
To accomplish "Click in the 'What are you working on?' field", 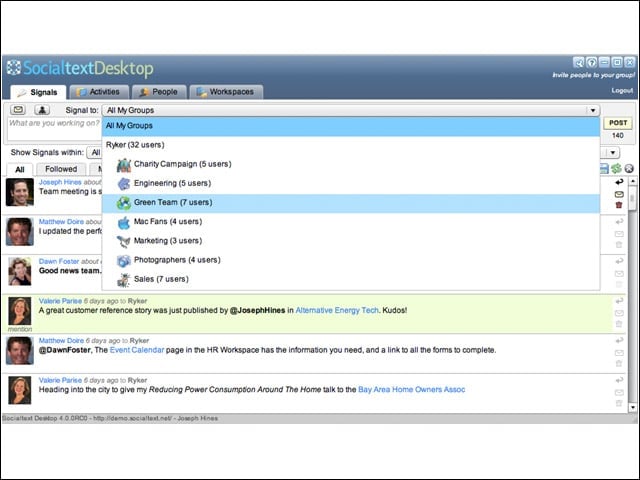I will tap(54, 129).
